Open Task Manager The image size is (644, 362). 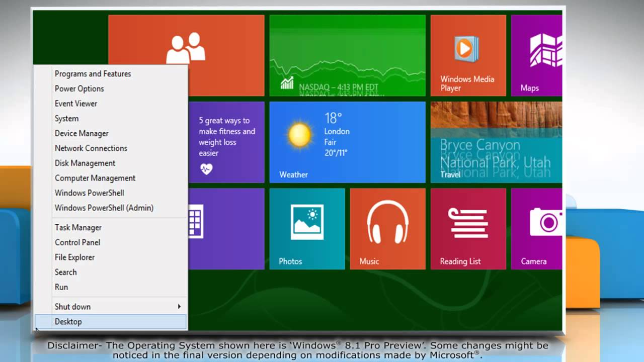coord(78,228)
